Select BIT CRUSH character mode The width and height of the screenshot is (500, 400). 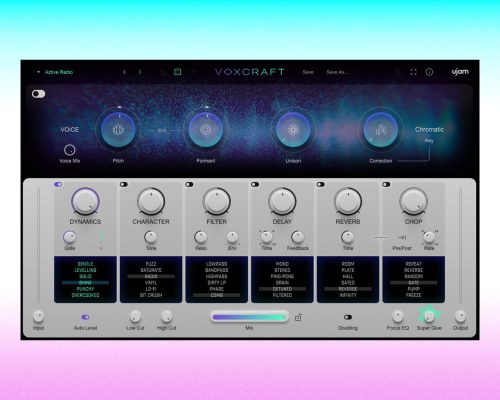click(151, 295)
